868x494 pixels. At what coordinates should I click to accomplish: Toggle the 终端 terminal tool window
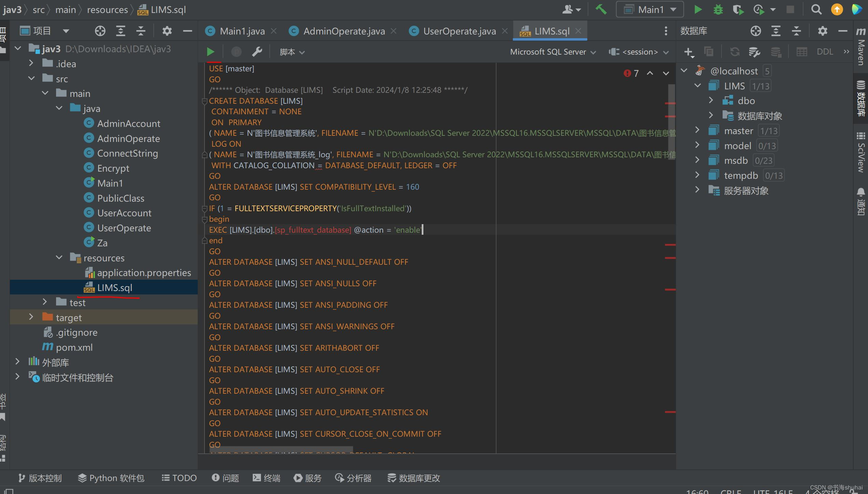tap(267, 478)
